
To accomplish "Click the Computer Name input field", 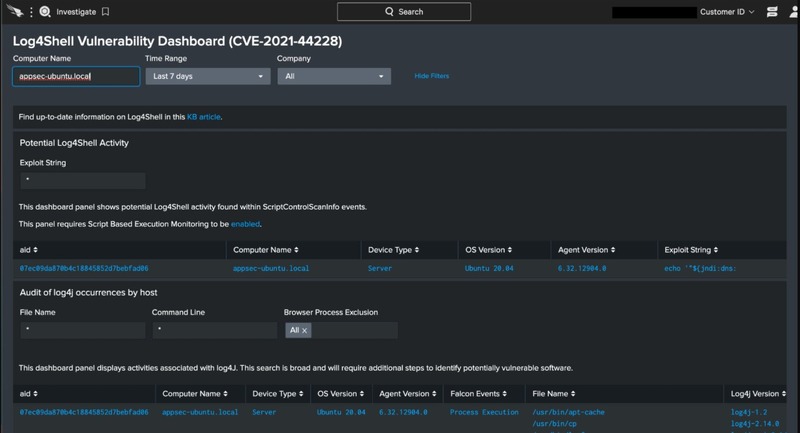I will click(76, 76).
